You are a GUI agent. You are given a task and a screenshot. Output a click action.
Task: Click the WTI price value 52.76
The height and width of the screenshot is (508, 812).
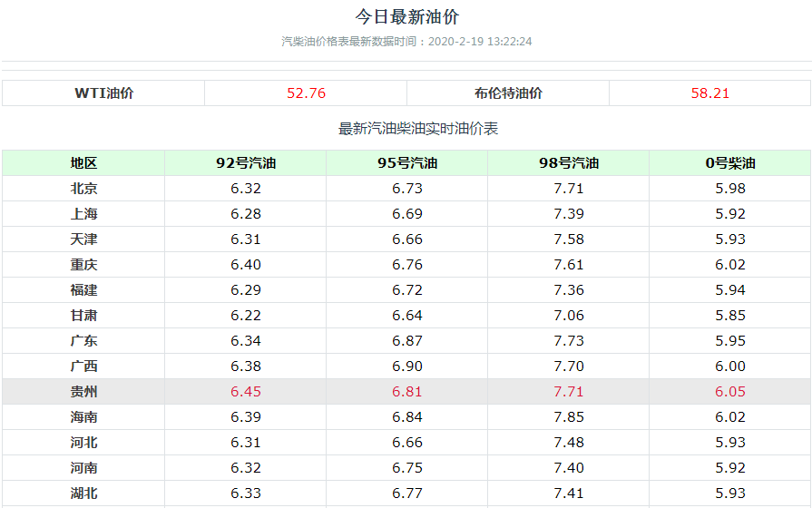(306, 93)
